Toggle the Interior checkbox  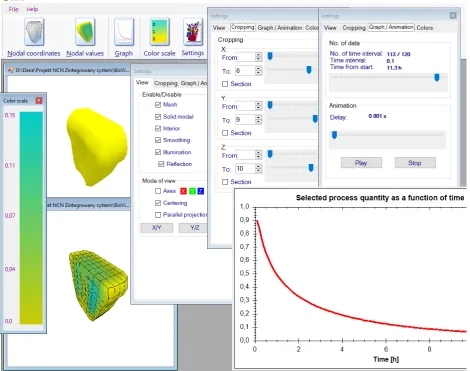(x=158, y=128)
